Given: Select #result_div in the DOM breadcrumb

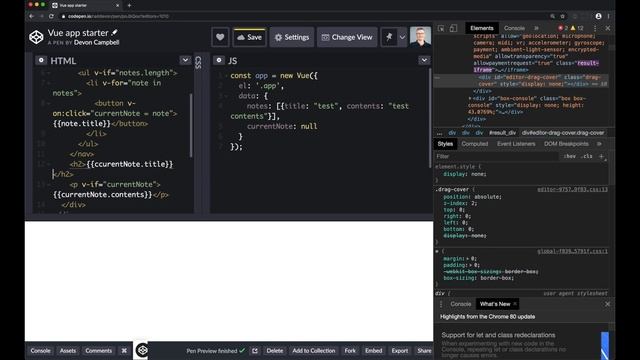Looking at the screenshot, I should [x=502, y=133].
